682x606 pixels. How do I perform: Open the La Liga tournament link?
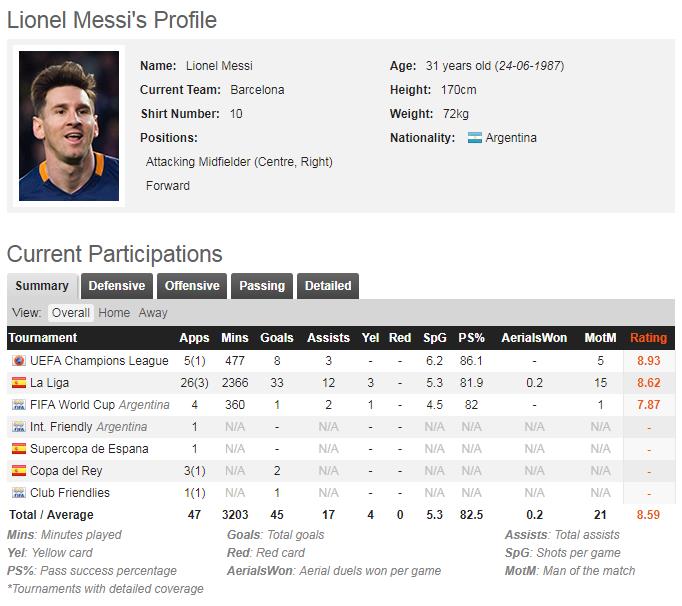(50, 383)
